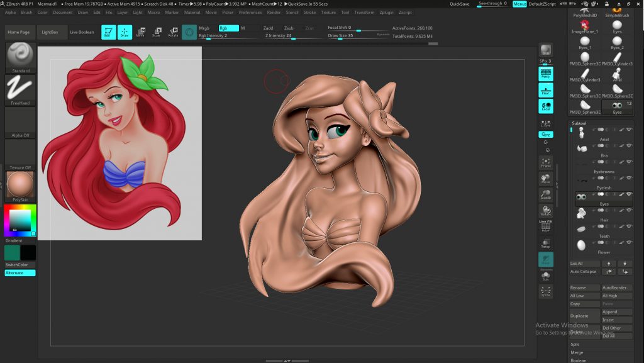Select the Eyes_2 tool thumbnail
The height and width of the screenshot is (363, 644).
[617, 43]
